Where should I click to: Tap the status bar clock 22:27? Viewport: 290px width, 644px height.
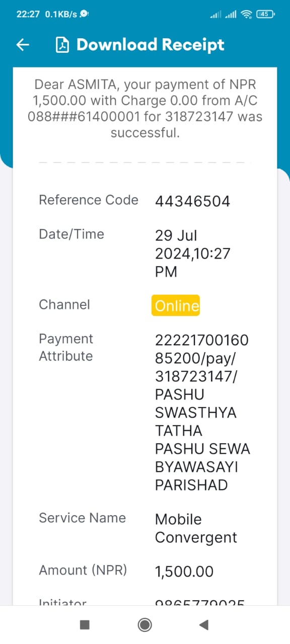tap(28, 14)
